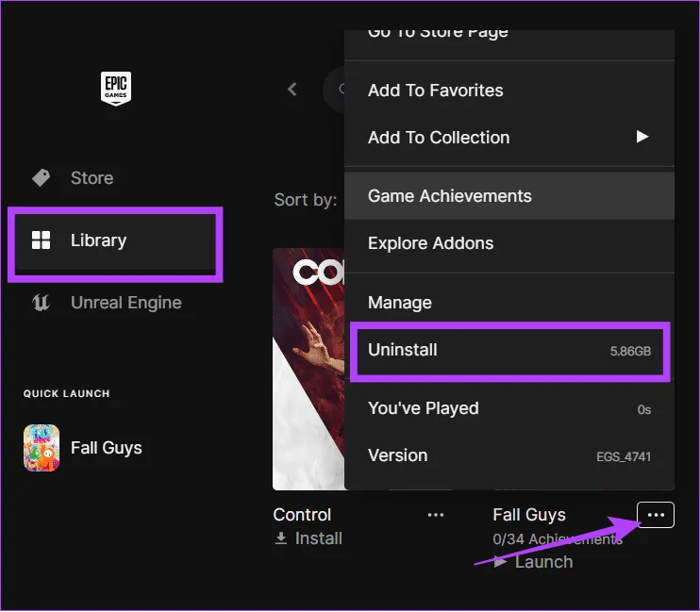Go back with the left chevron arrow

point(292,90)
